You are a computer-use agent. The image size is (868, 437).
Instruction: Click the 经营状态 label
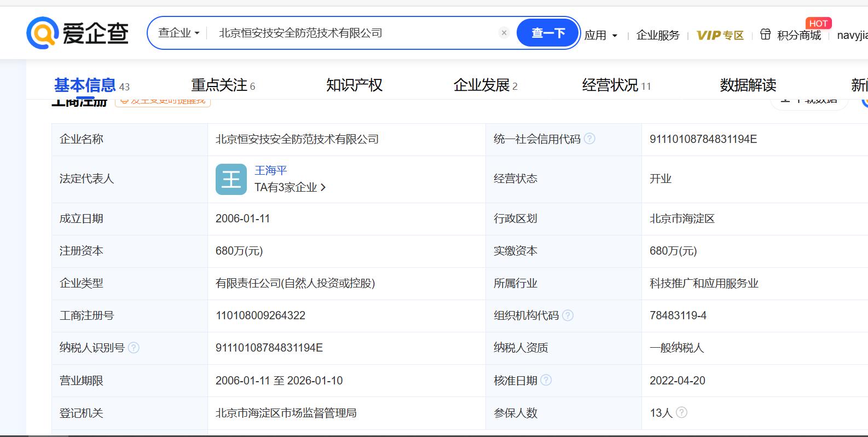tap(516, 179)
